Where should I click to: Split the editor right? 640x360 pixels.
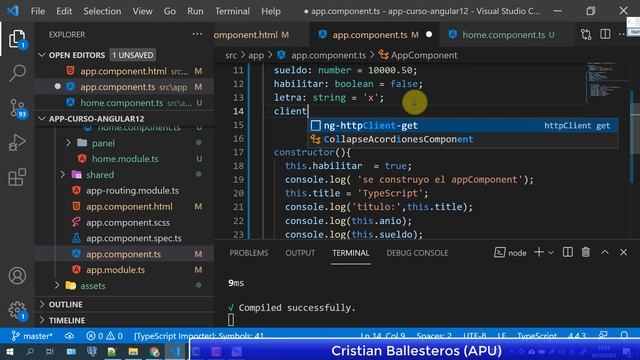[x=605, y=34]
